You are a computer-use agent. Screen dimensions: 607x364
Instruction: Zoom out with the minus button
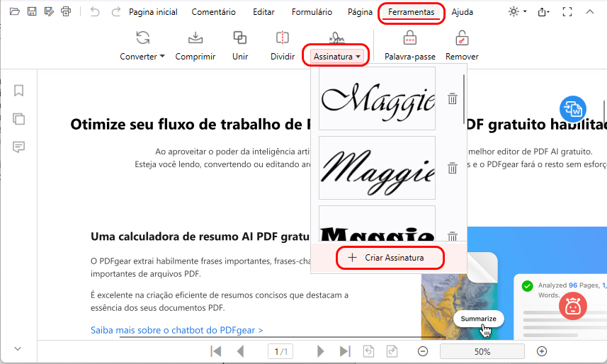423,351
